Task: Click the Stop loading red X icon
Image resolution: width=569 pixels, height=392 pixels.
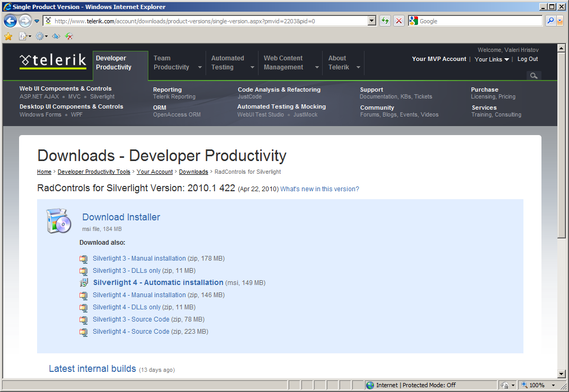Action: (399, 21)
